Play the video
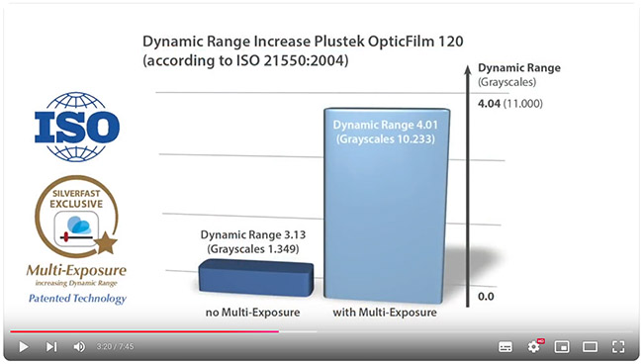The image size is (643, 364). click(24, 347)
